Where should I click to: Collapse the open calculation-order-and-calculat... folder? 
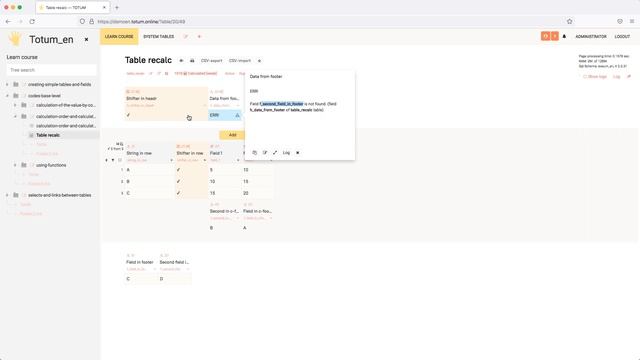[15, 116]
